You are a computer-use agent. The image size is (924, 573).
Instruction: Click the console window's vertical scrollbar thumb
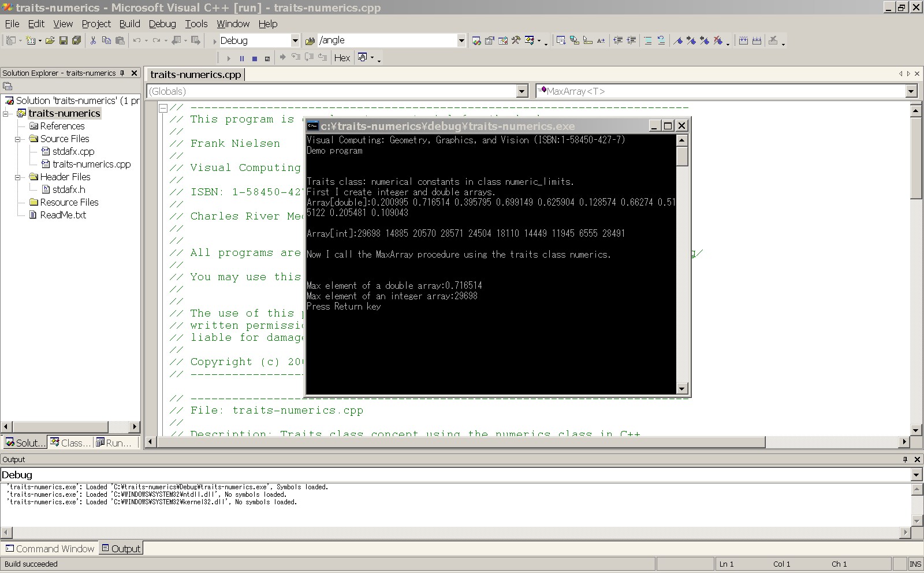point(682,156)
